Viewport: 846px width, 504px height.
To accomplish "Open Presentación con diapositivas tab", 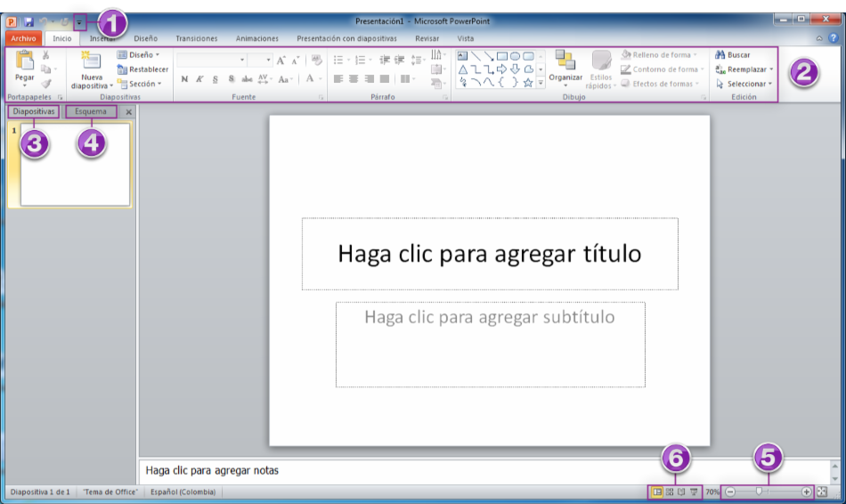I will click(346, 38).
